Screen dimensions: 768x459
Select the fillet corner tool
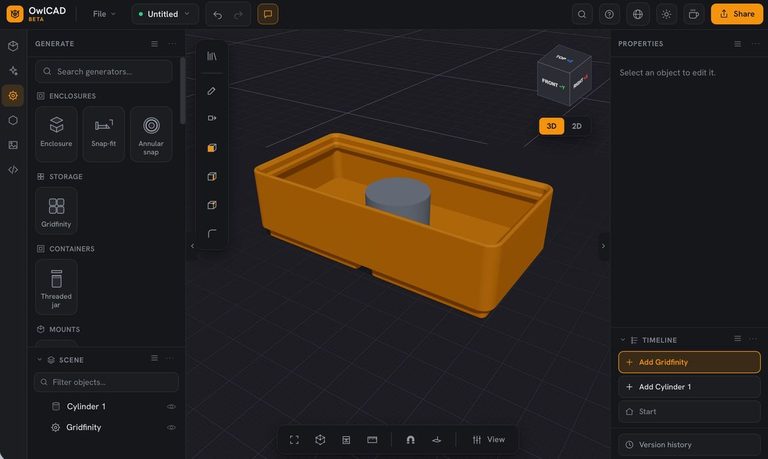pos(212,233)
